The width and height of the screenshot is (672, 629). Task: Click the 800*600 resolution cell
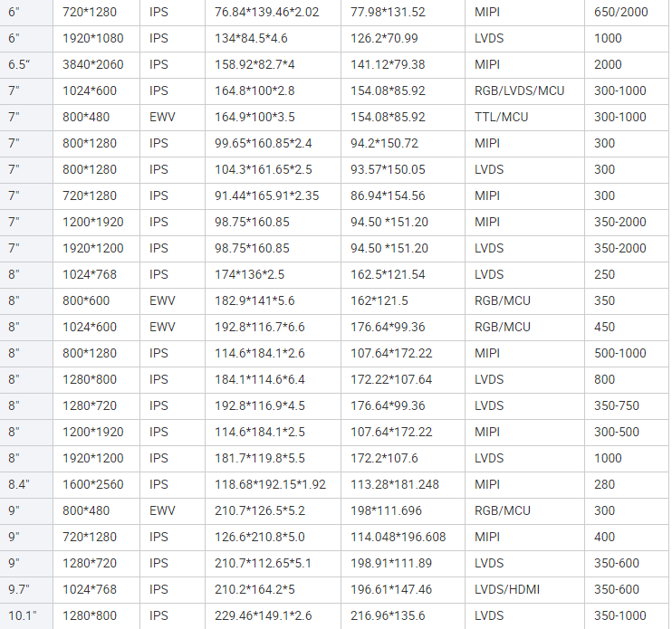pos(90,300)
